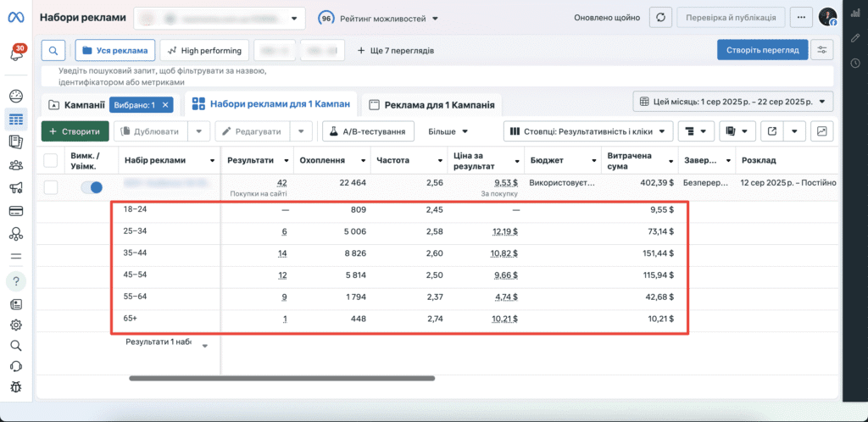Click the magnifier search icon in left sidebar

click(16, 346)
